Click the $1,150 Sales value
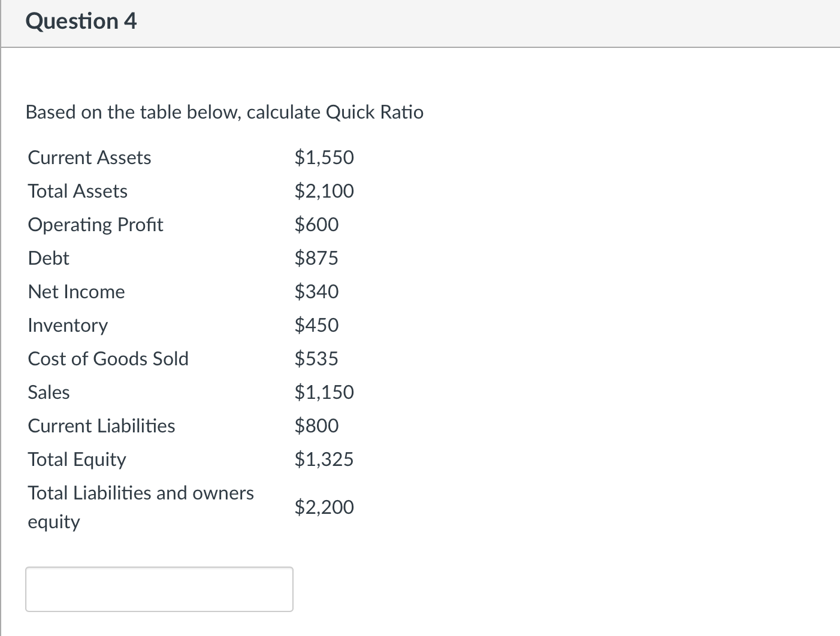The image size is (840, 636). (324, 392)
